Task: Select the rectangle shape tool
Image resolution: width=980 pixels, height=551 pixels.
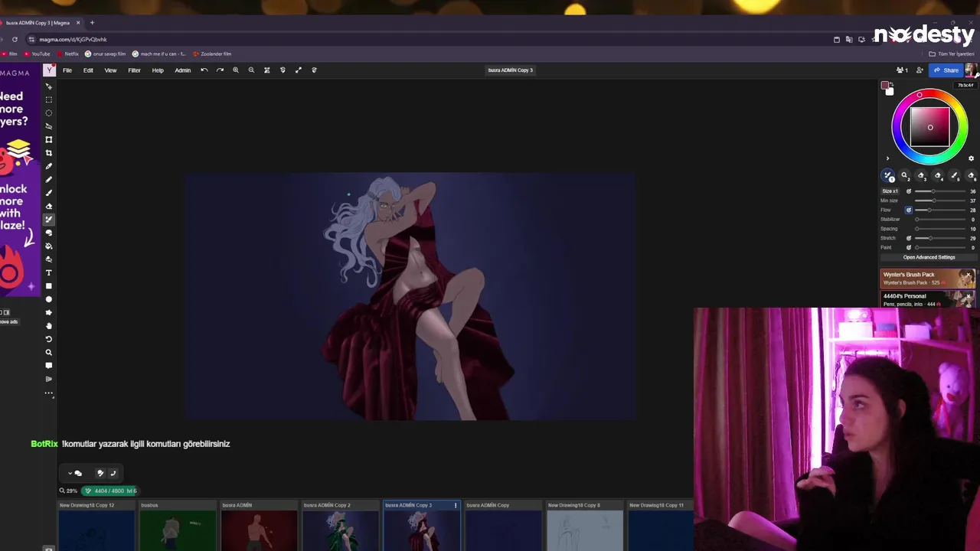Action: [x=49, y=286]
